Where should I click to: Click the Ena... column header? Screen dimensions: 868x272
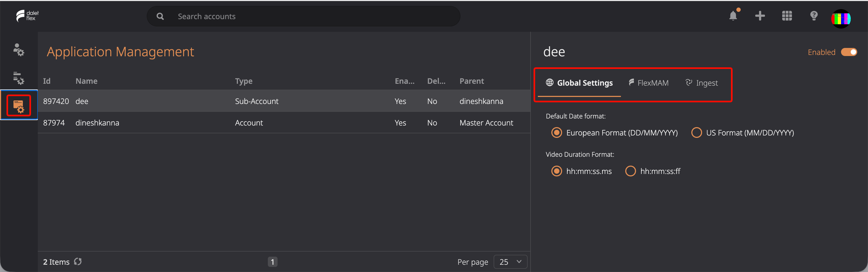tap(405, 81)
